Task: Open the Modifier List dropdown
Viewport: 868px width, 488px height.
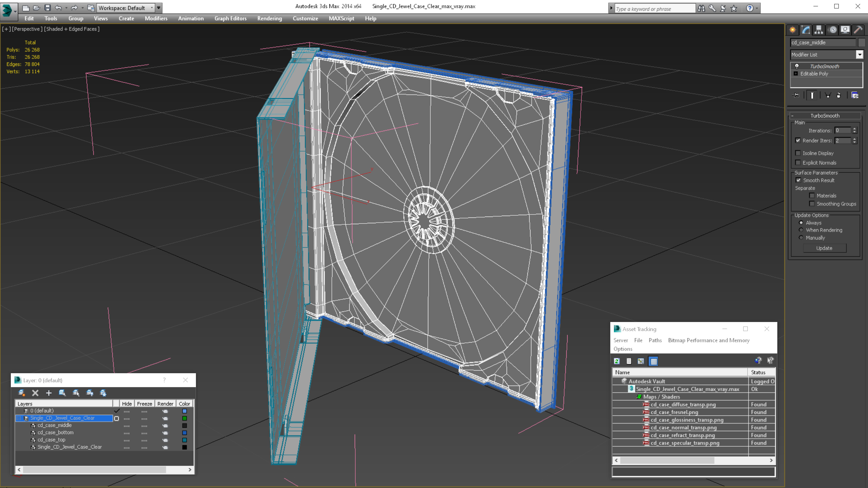Action: (x=859, y=55)
